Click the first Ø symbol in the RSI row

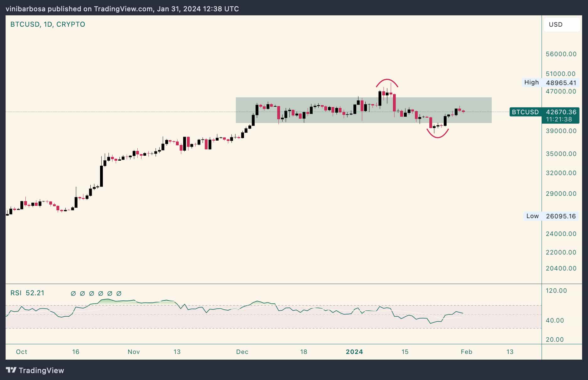tap(74, 293)
